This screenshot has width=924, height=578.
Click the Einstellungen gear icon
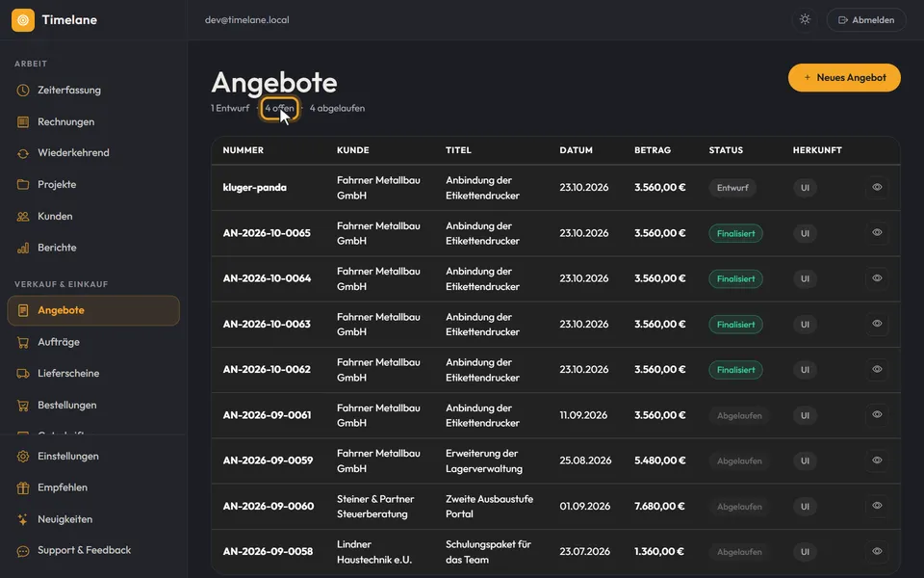(x=23, y=456)
